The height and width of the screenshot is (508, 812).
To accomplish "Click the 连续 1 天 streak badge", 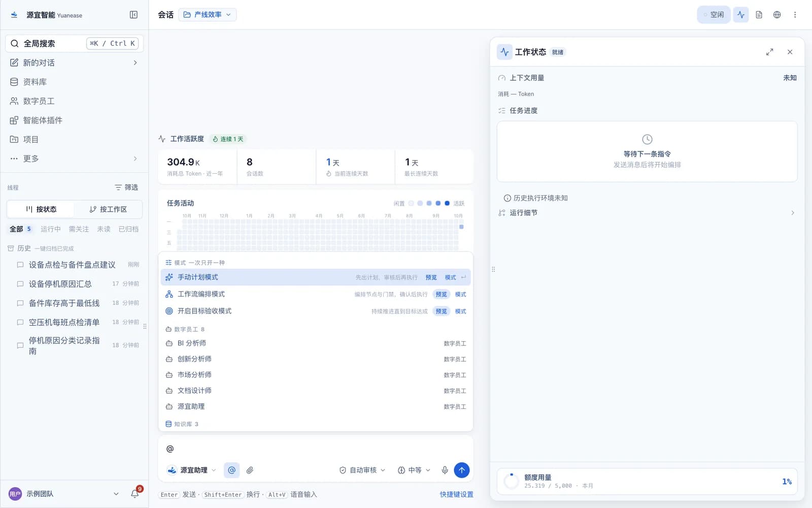I will coord(228,139).
